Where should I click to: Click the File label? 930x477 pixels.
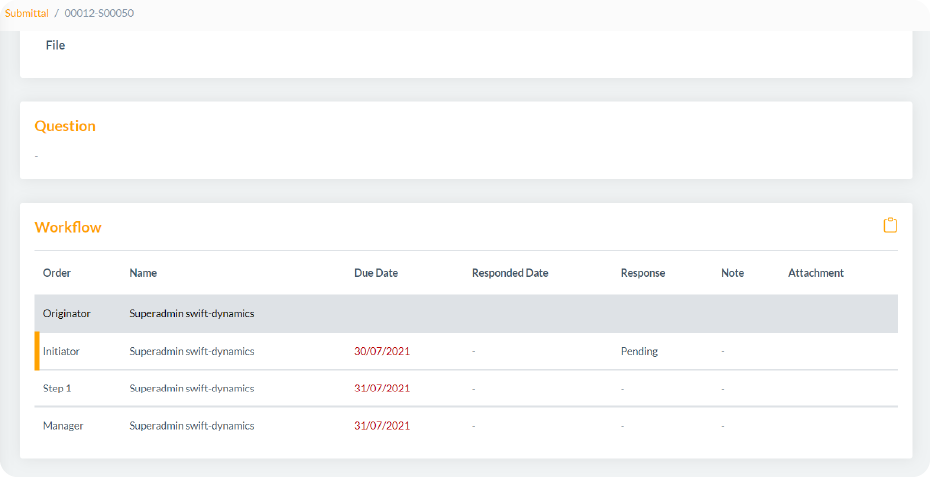click(55, 45)
